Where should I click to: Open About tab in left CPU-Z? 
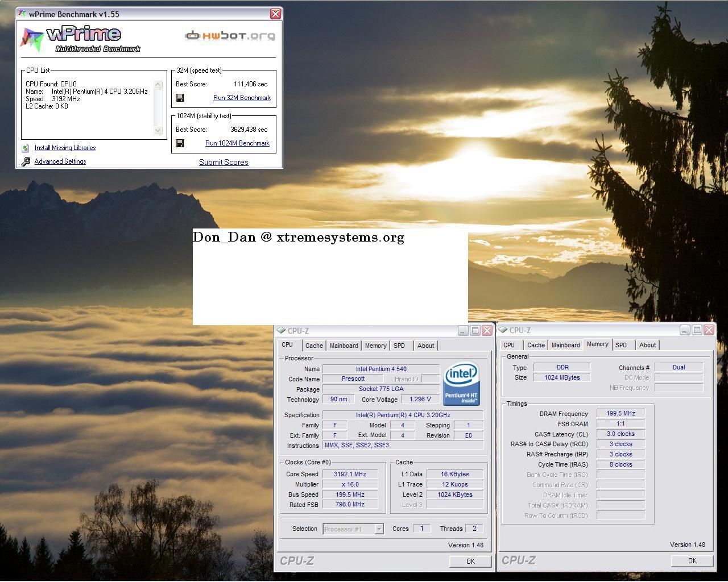[x=425, y=346]
